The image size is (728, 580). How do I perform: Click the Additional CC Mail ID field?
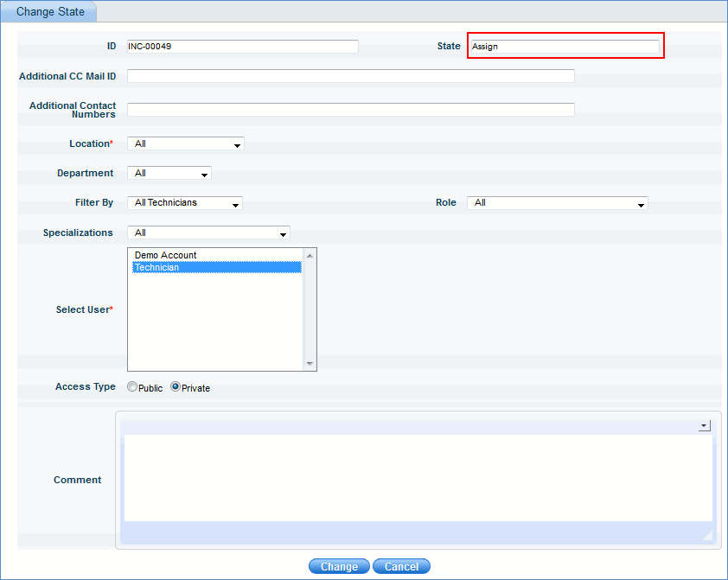click(x=350, y=76)
